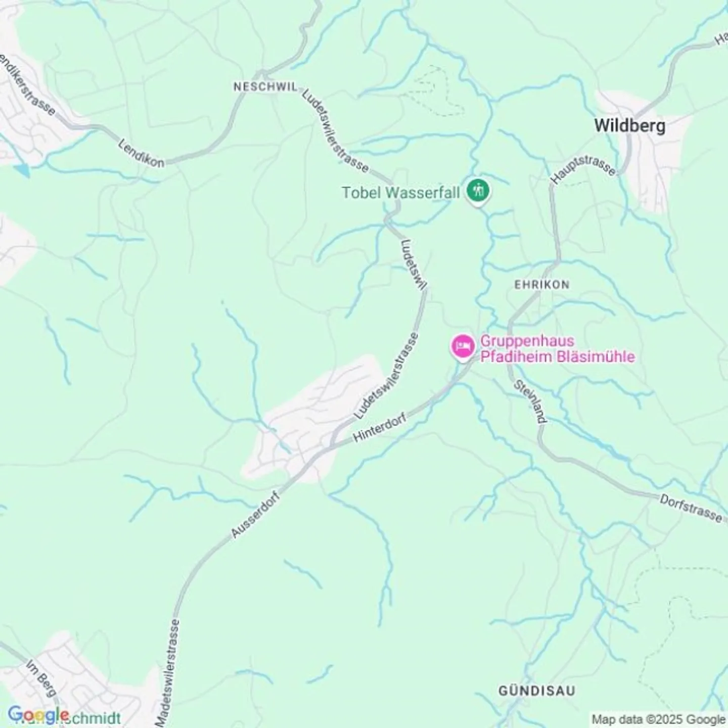Image resolution: width=728 pixels, height=728 pixels.
Task: Open the Google logo link
Action: coord(38,715)
